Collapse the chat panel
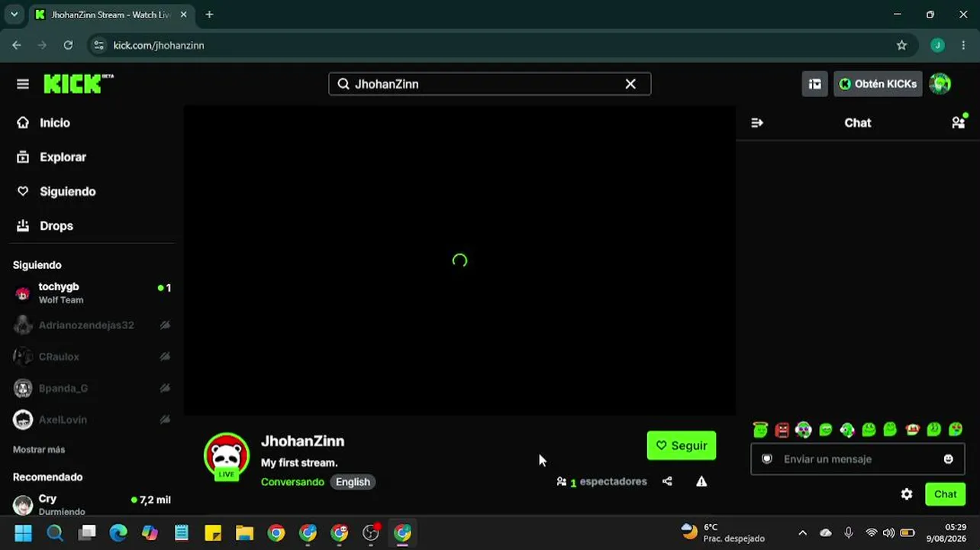Screen dimensions: 980x550 tap(757, 123)
